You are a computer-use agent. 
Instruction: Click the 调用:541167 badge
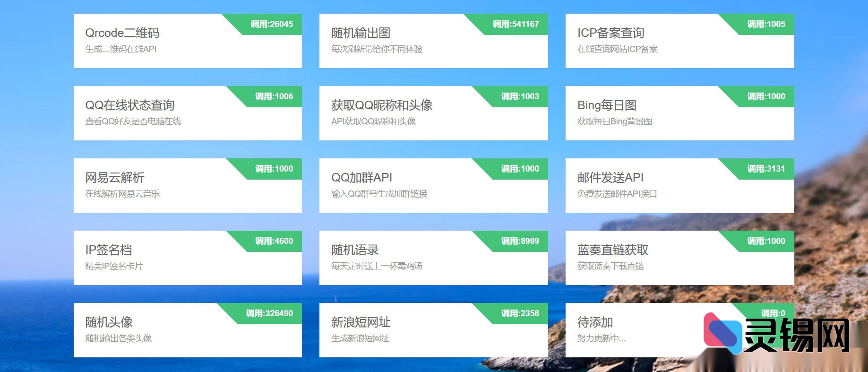point(516,24)
